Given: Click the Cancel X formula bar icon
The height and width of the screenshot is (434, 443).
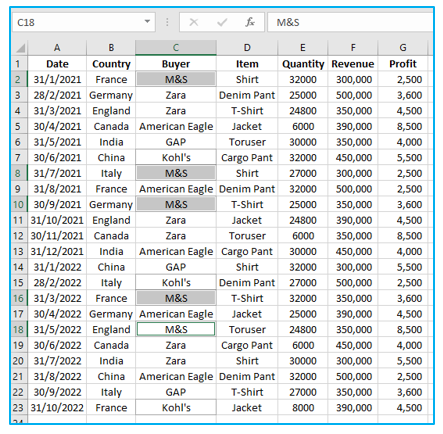Looking at the screenshot, I should (194, 22).
